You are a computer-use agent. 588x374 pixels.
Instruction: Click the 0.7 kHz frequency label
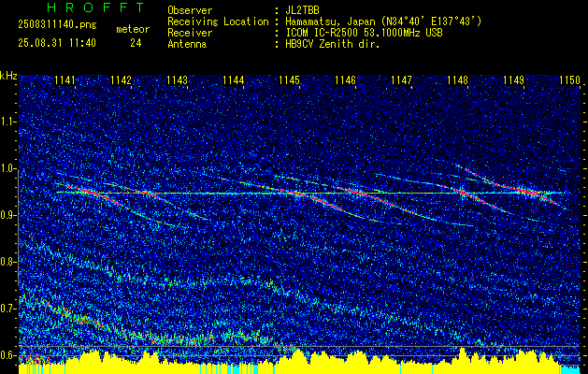click(8, 309)
